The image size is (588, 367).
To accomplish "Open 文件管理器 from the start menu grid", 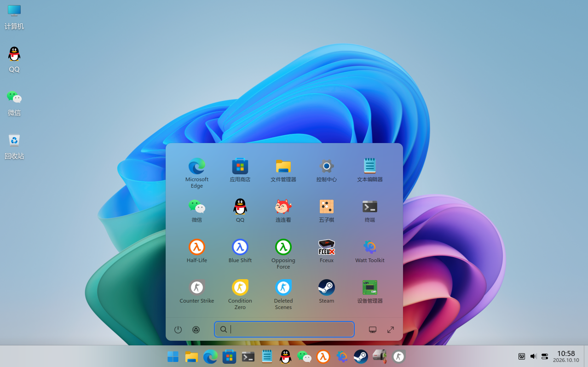I will 283,170.
